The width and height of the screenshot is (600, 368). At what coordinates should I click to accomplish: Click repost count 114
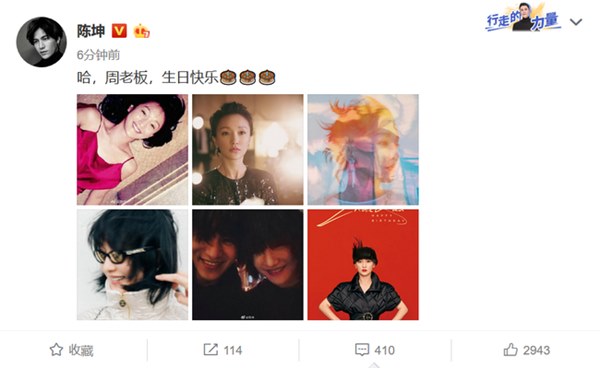click(233, 350)
